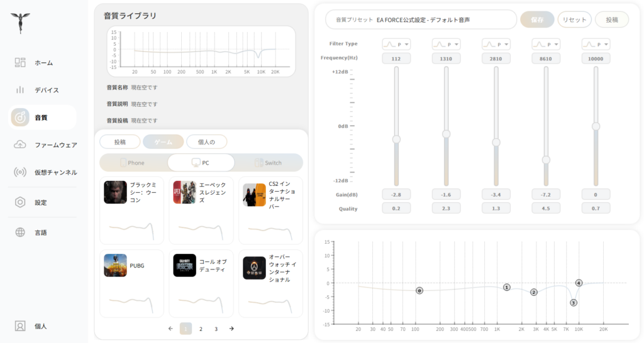Open filter type dropdown for 10000 Hz band

point(596,45)
